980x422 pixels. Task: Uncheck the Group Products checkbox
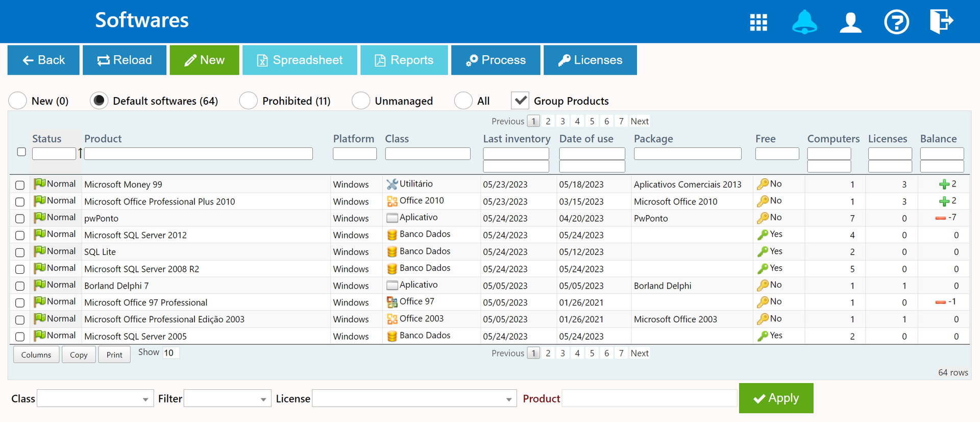(x=520, y=101)
